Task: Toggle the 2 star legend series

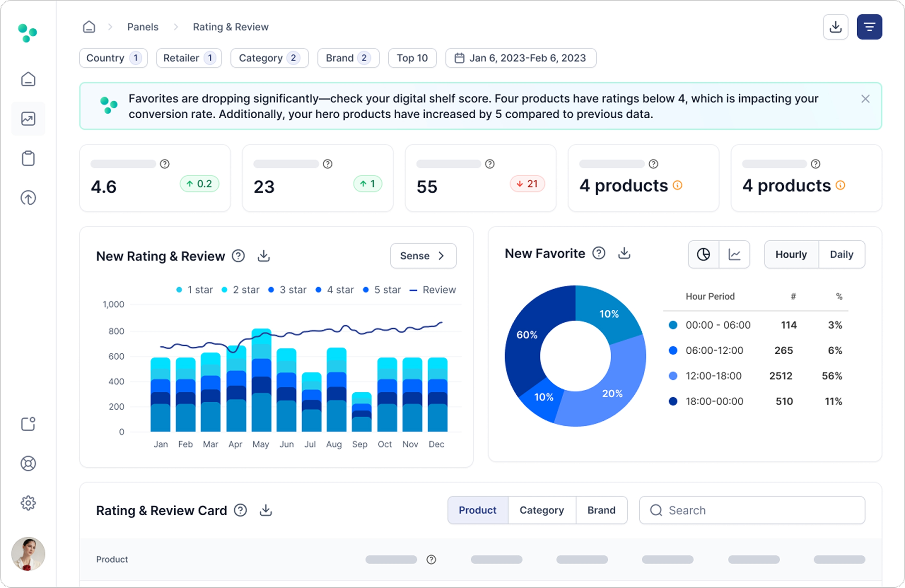Action: pos(240,290)
